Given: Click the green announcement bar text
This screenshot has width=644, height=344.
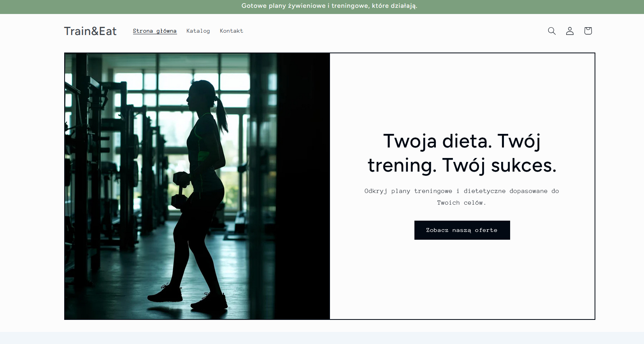Looking at the screenshot, I should coord(329,6).
